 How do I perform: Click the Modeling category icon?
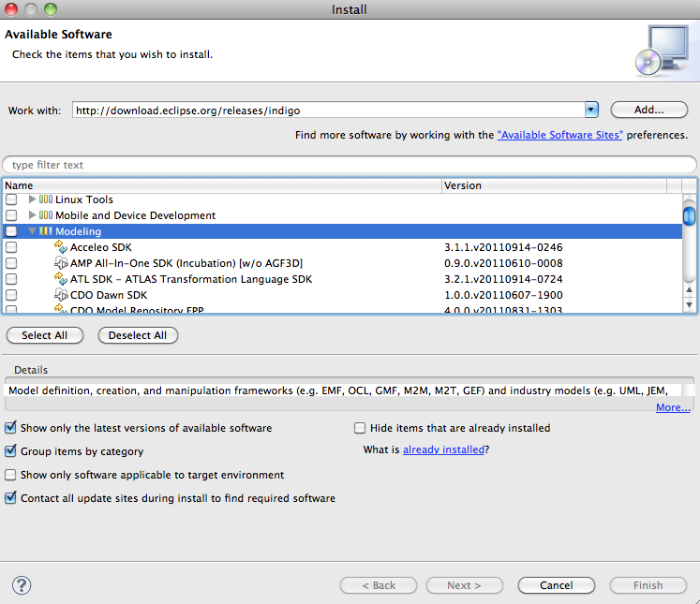pyautogui.click(x=46, y=231)
